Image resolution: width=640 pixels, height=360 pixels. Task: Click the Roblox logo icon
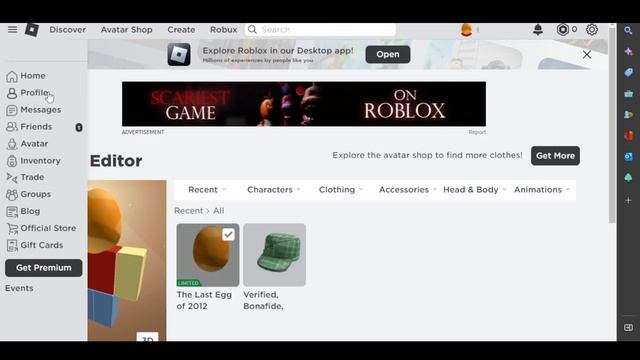point(32,29)
